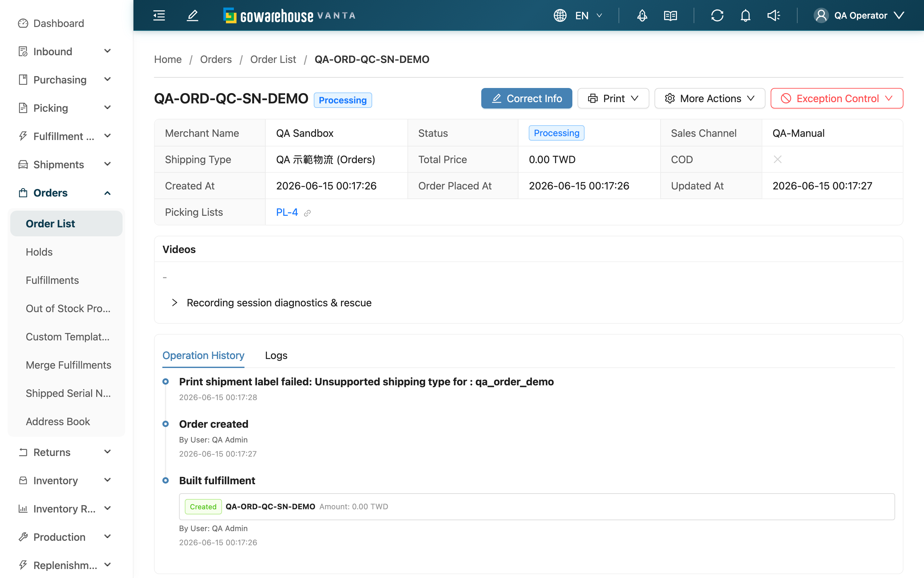Click the Orders bag icon in the sidebar

[x=23, y=193]
